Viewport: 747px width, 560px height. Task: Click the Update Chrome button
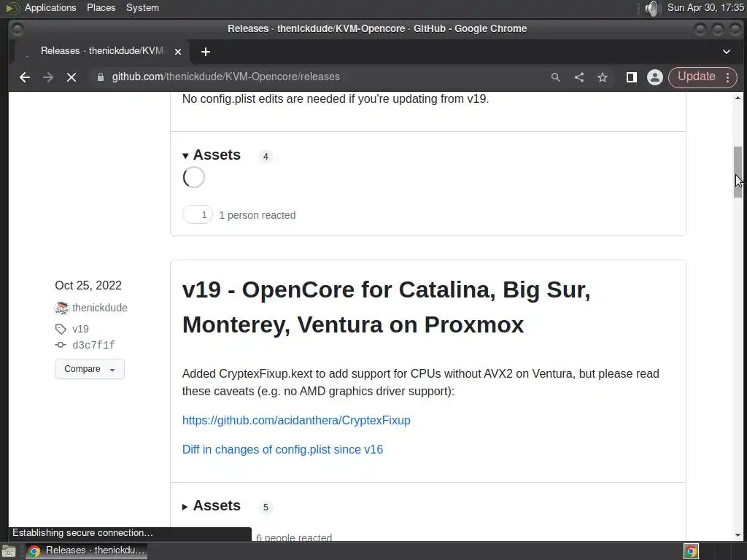[x=696, y=77]
